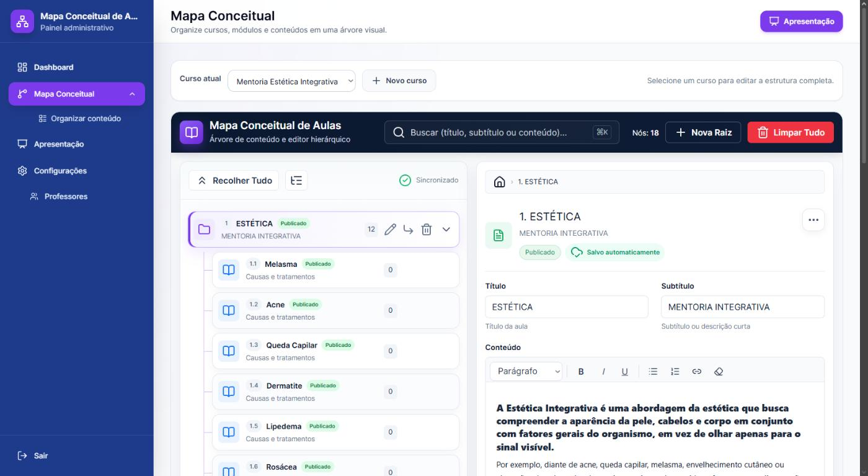This screenshot has height=476, width=868.
Task: Collapse the Mapa Conceitual sidebar submenu chevron
Action: [131, 94]
